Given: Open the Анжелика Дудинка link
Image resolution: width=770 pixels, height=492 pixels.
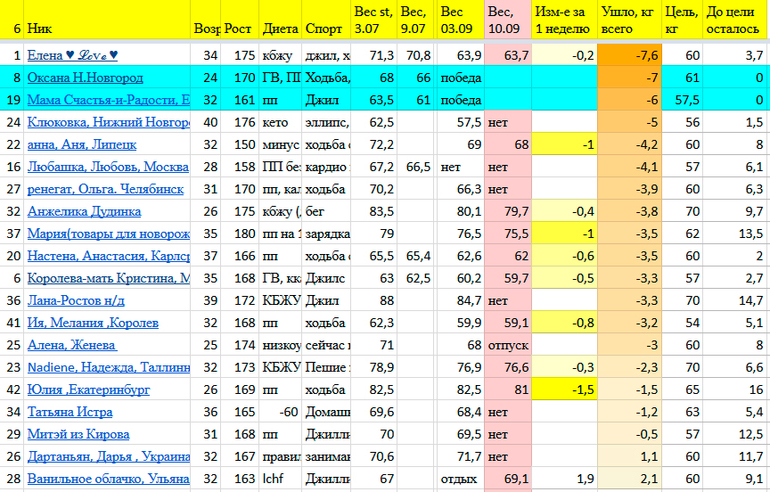Looking at the screenshot, I should tap(83, 211).
